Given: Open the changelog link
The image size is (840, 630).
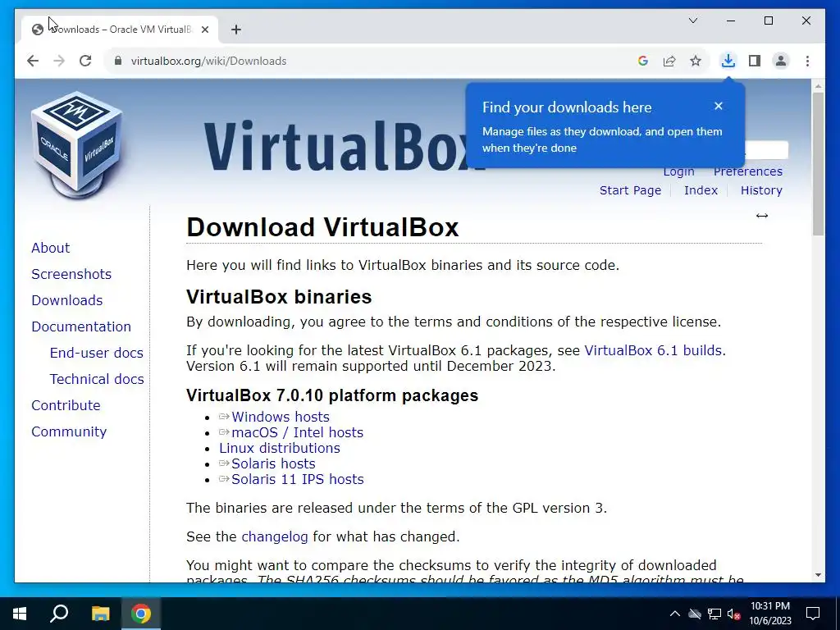Looking at the screenshot, I should coord(275,536).
